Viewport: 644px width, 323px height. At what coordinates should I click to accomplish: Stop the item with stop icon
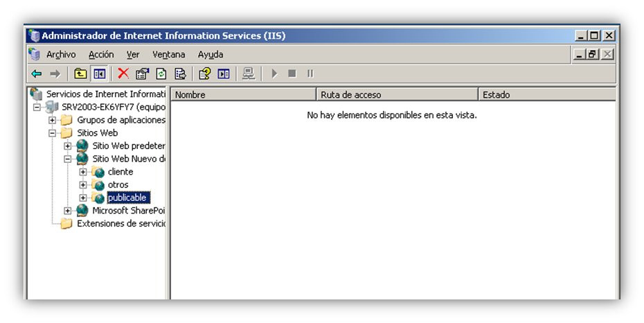[292, 73]
